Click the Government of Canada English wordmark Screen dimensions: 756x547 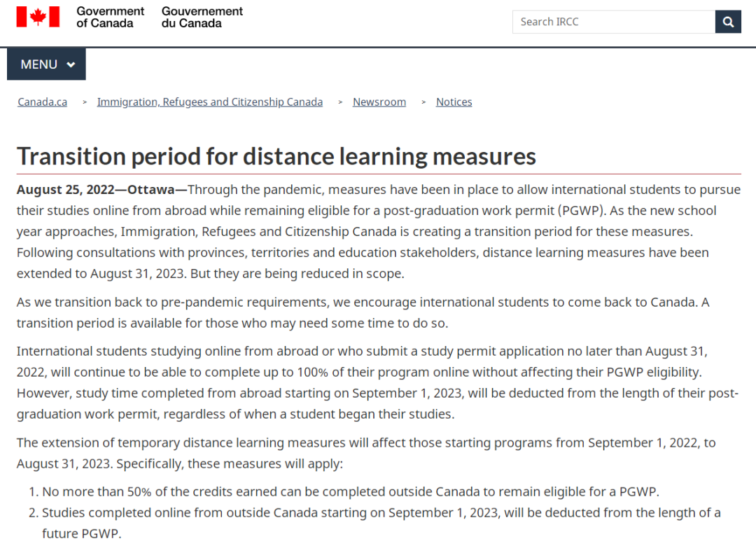[x=111, y=18]
